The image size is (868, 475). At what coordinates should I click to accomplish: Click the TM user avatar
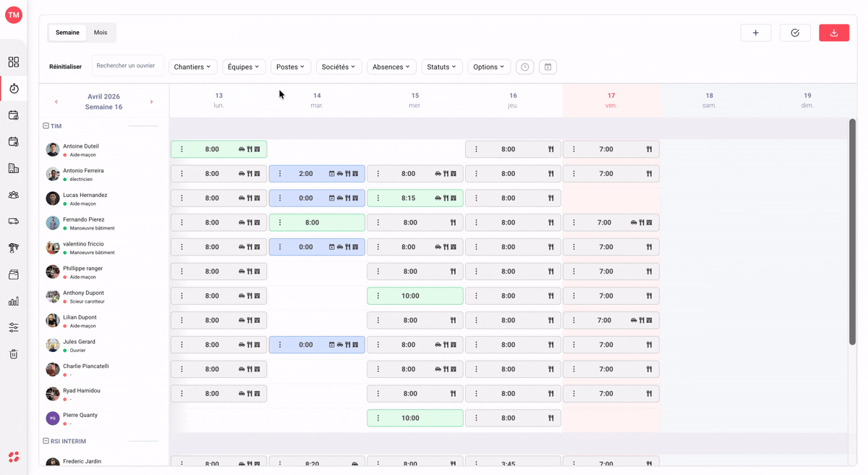pos(13,14)
